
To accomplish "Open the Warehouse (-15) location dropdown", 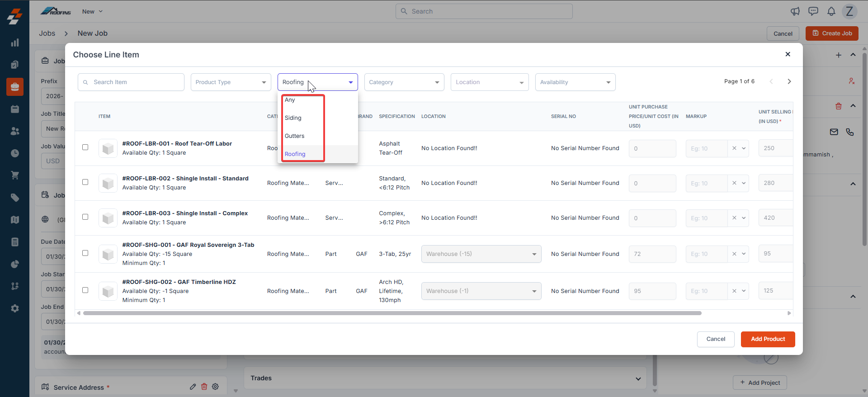I will pyautogui.click(x=481, y=254).
